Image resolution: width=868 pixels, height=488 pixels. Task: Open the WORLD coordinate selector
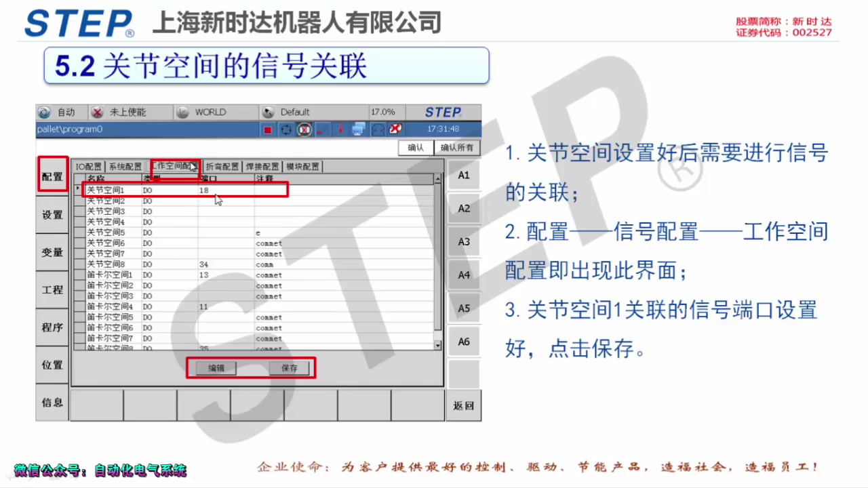[x=216, y=113]
